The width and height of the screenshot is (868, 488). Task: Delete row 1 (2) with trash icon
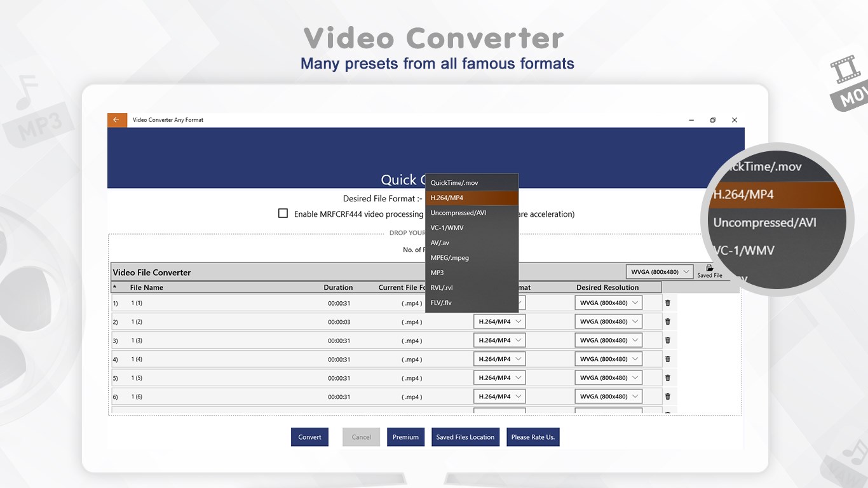(x=667, y=322)
